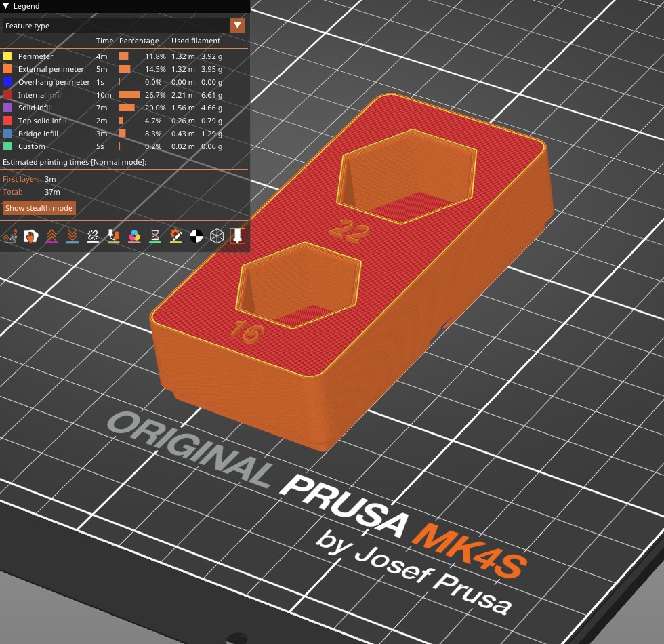Toggle shells wireframe cube icon
The image size is (664, 644).
click(217, 236)
